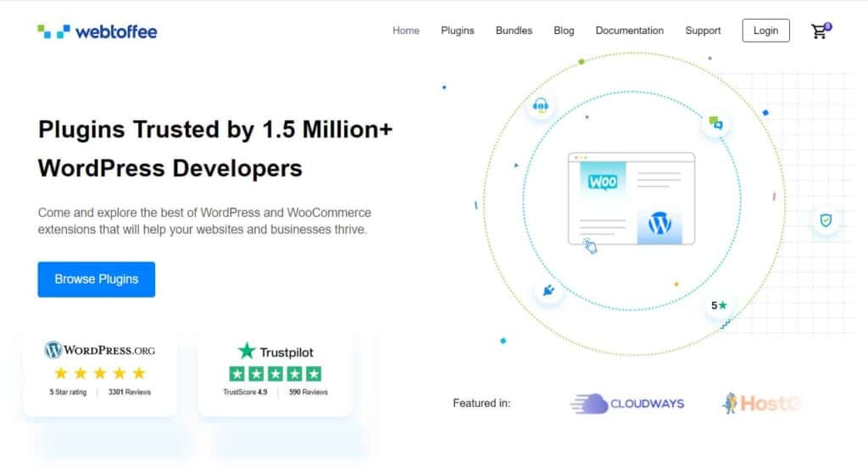Image resolution: width=868 pixels, height=469 pixels.
Task: Open the Plugins menu
Action: 457,31
